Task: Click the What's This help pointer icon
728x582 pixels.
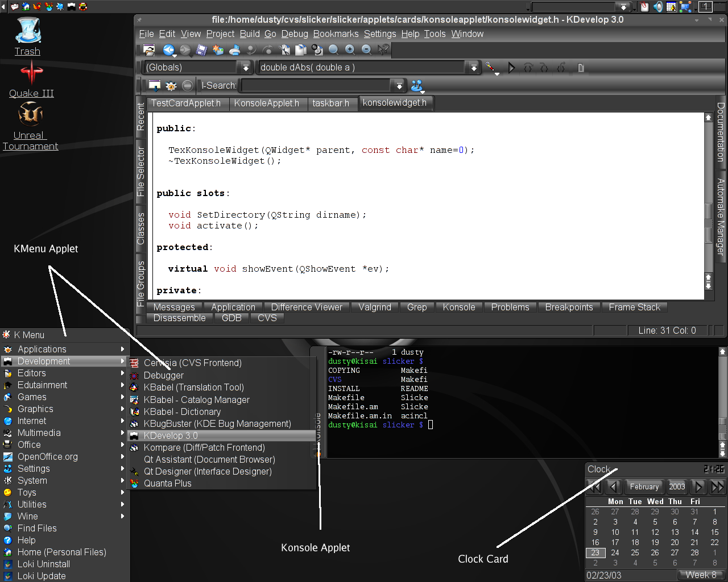Action: 384,50
